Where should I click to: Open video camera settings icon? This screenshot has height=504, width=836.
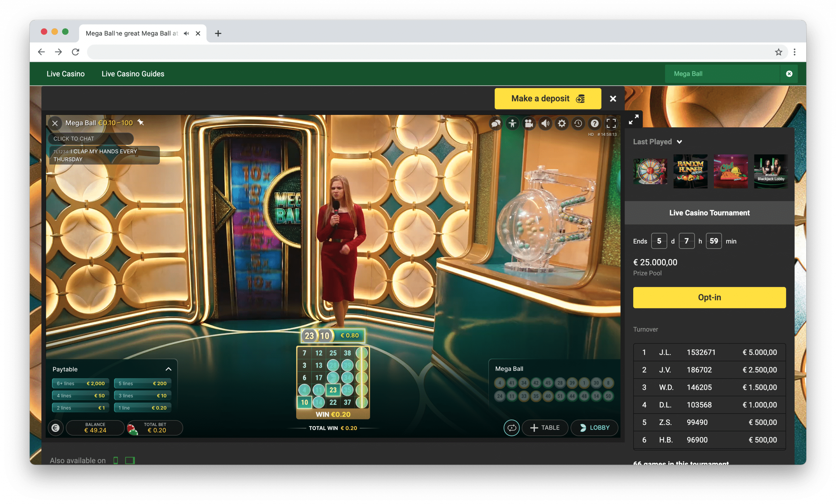(x=529, y=123)
